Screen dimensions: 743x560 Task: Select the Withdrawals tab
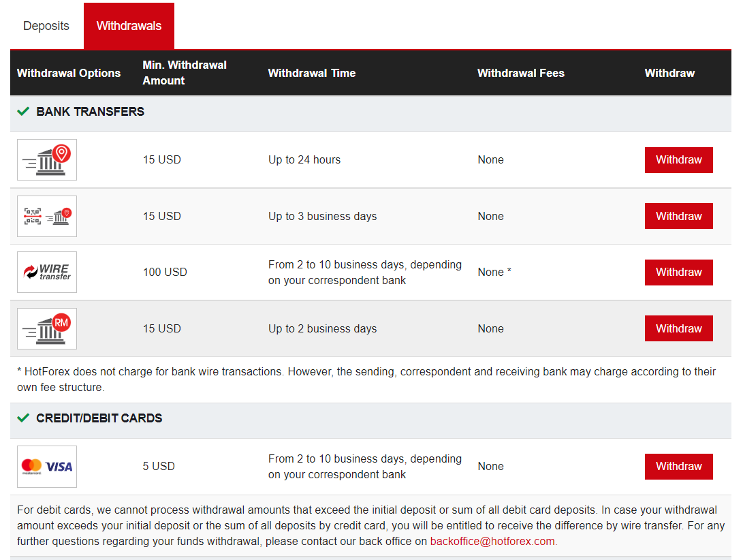click(129, 26)
